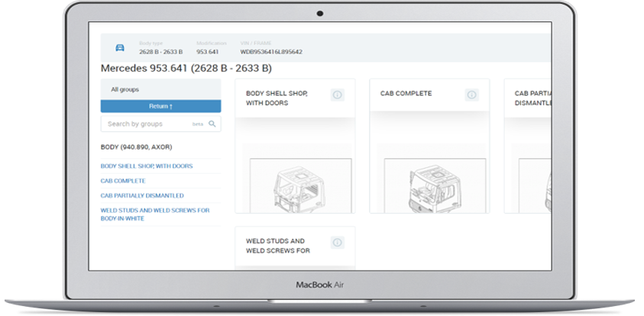Click the search magnifier icon

coord(212,124)
